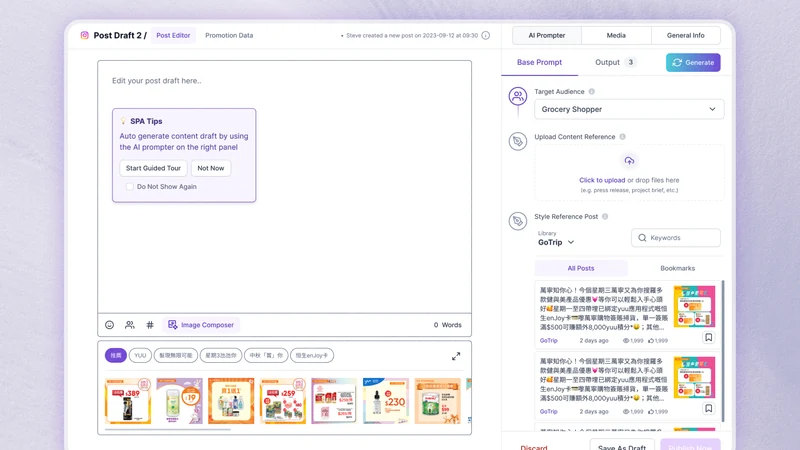
Task: Select the $389 product image thumbnail
Action: click(x=128, y=401)
